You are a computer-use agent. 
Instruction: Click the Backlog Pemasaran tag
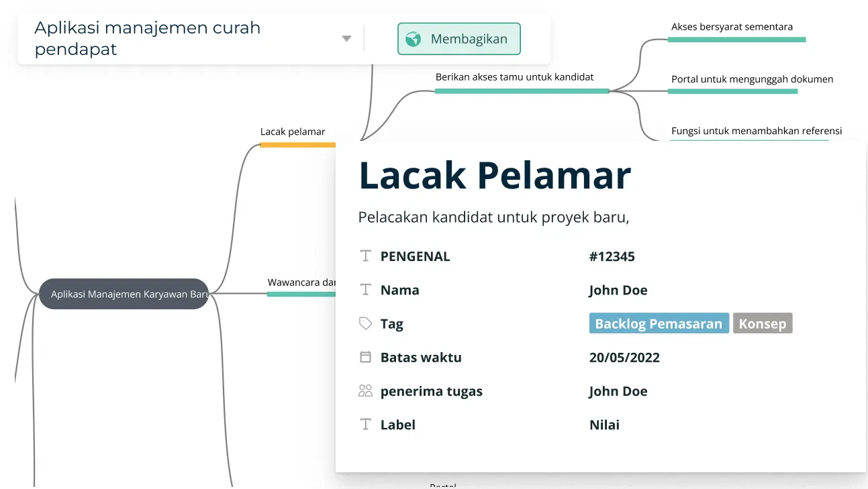click(659, 323)
